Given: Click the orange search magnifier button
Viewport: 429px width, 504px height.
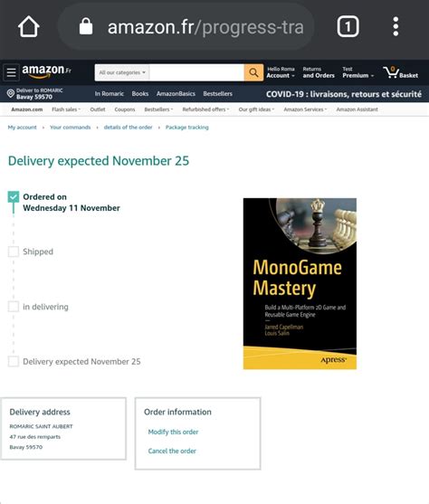Looking at the screenshot, I should click(x=253, y=72).
